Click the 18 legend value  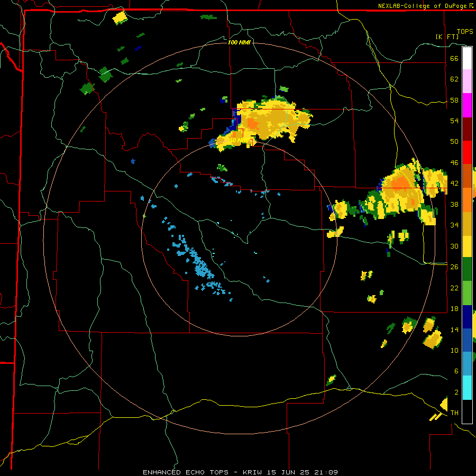click(x=454, y=309)
